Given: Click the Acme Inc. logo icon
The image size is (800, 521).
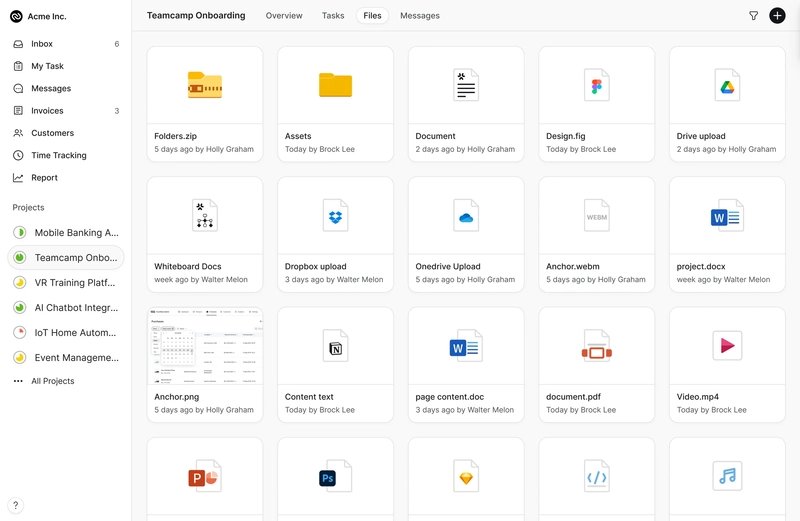Looking at the screenshot, I should pyautogui.click(x=16, y=16).
